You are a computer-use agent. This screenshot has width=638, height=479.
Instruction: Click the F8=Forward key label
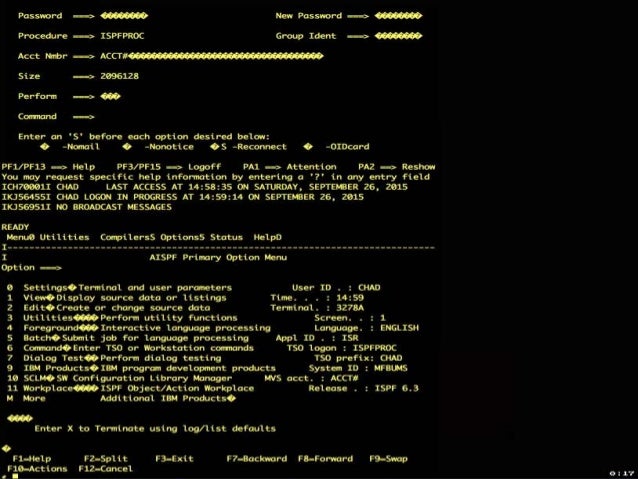pyautogui.click(x=326, y=459)
